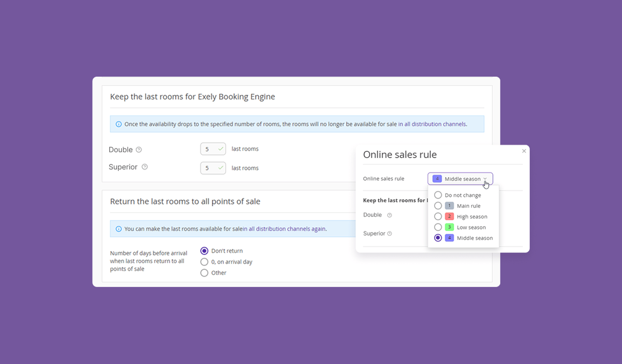Choose the Do not change radio option

pyautogui.click(x=438, y=195)
